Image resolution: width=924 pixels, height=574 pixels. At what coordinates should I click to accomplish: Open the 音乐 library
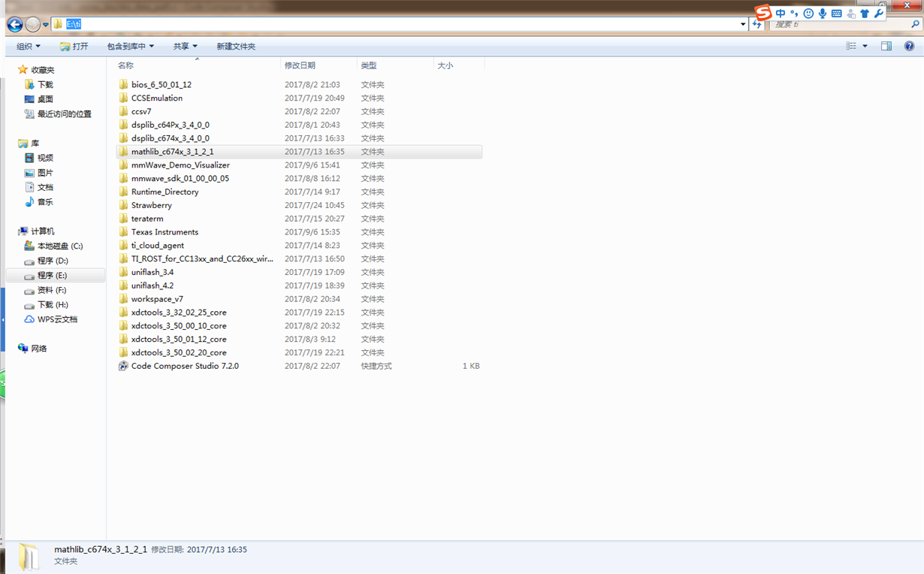(x=46, y=202)
